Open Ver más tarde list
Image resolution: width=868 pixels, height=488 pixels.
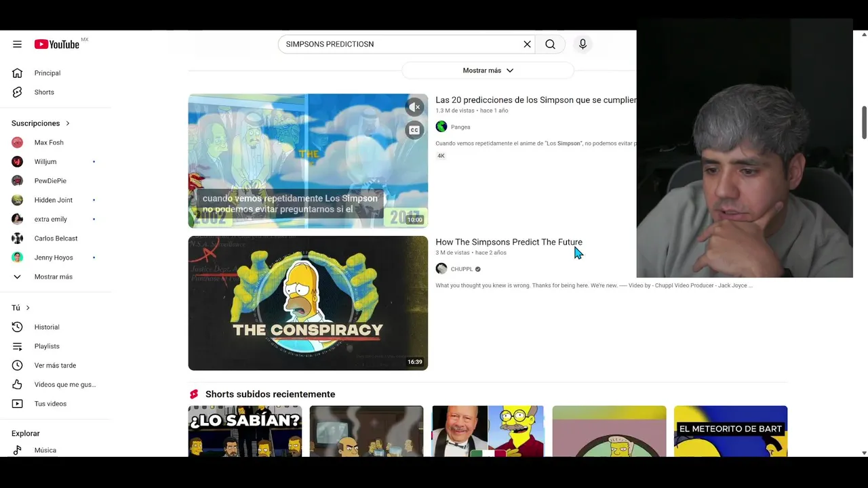pos(56,365)
